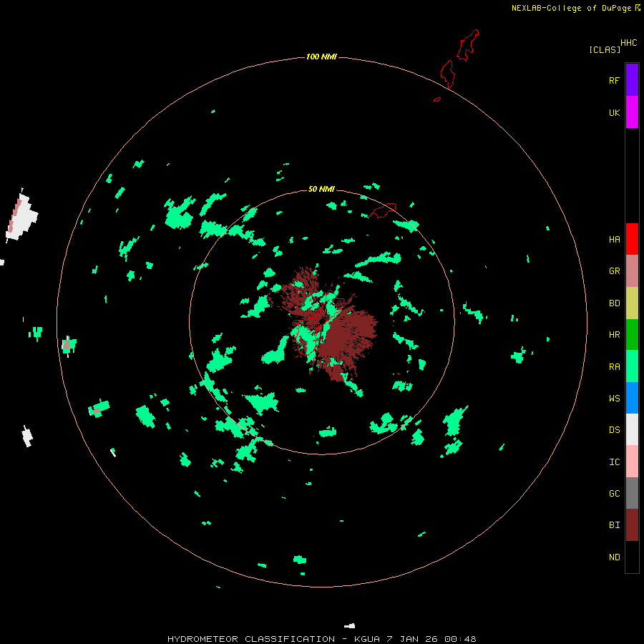Click the 50 NMI range ring label
The height and width of the screenshot is (644, 644).
(x=321, y=189)
